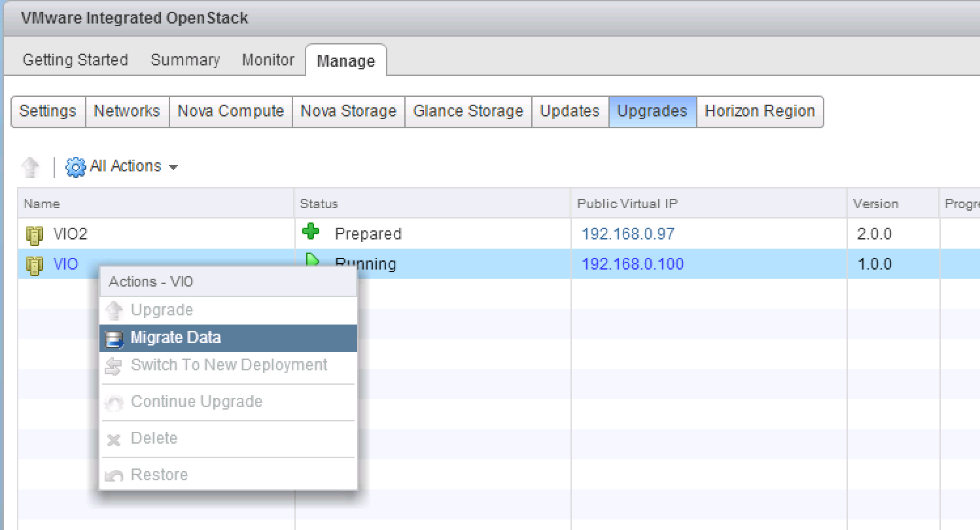Choose Switch To New Deployment menu entry
This screenshot has height=530, width=980.
[x=229, y=365]
